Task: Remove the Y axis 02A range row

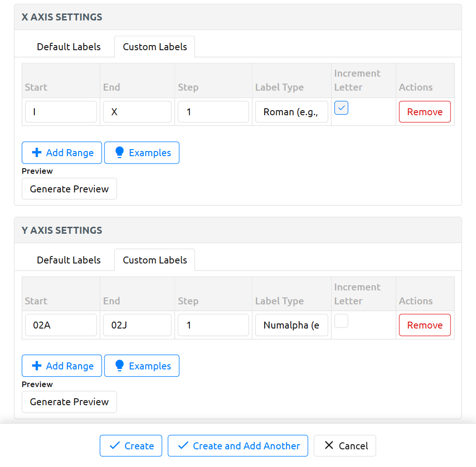Action: point(424,325)
